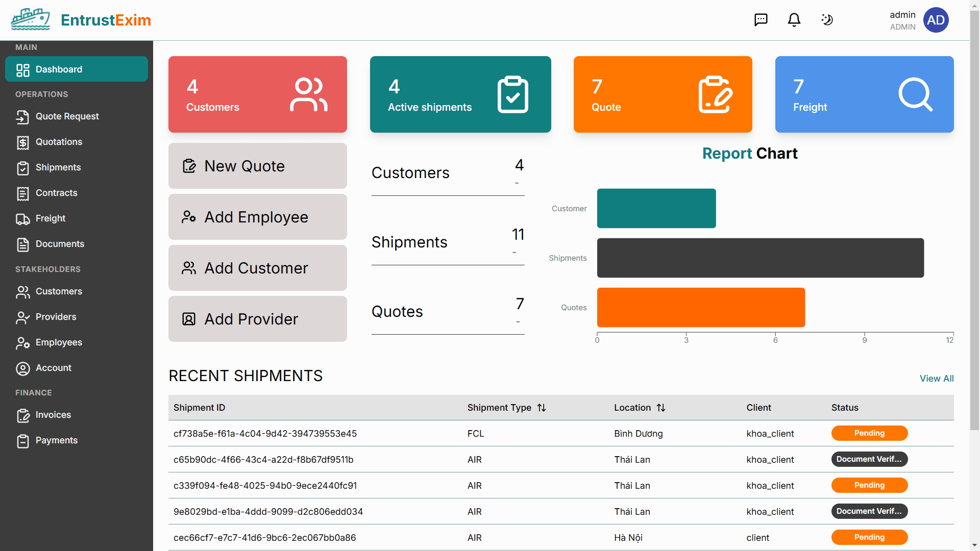Screen dimensions: 980x551
Task: Click the dark Shipments chart bar
Action: [x=761, y=258]
